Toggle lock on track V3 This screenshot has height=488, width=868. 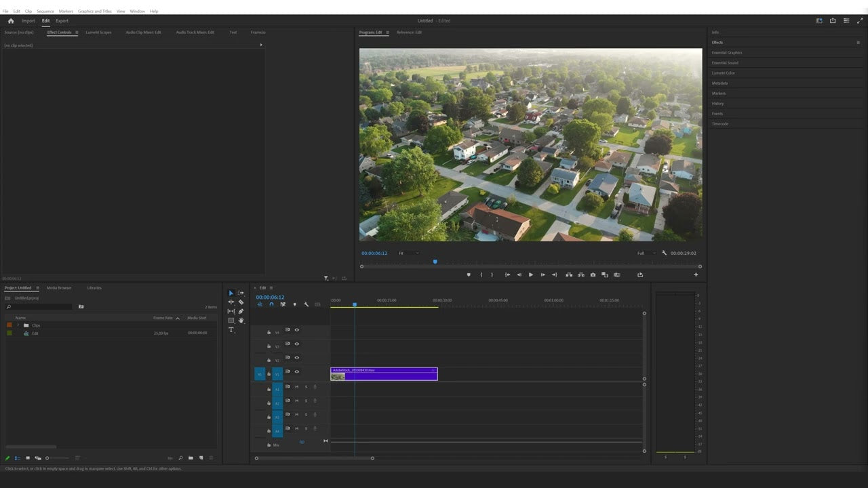(269, 346)
